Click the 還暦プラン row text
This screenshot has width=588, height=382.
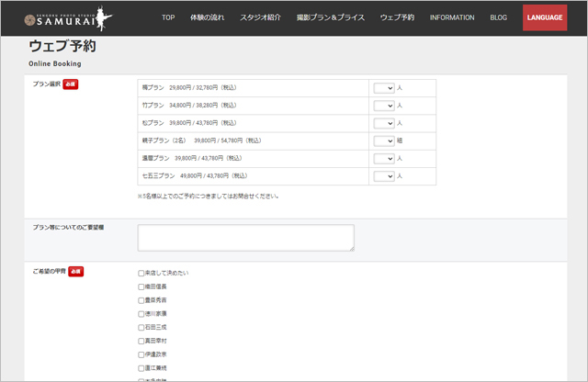point(192,158)
